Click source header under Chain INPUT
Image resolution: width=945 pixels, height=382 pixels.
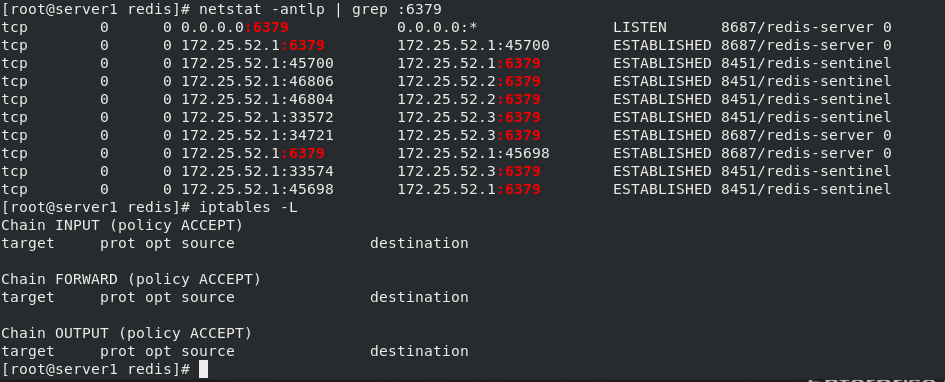(208, 243)
